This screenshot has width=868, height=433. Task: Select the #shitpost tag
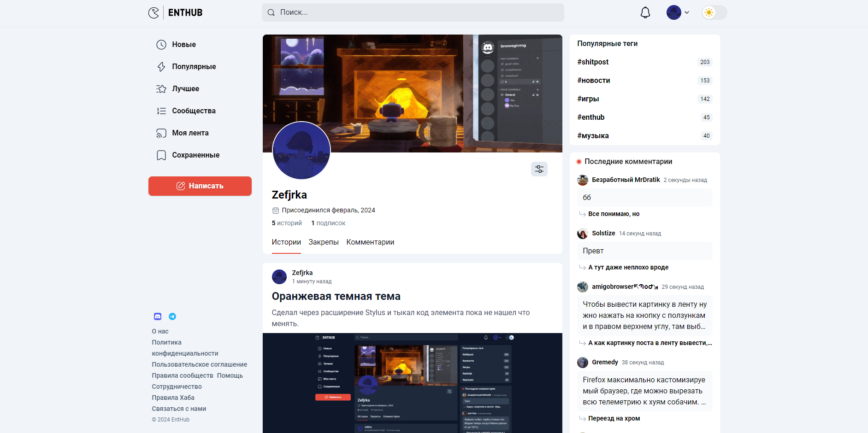pyautogui.click(x=593, y=62)
